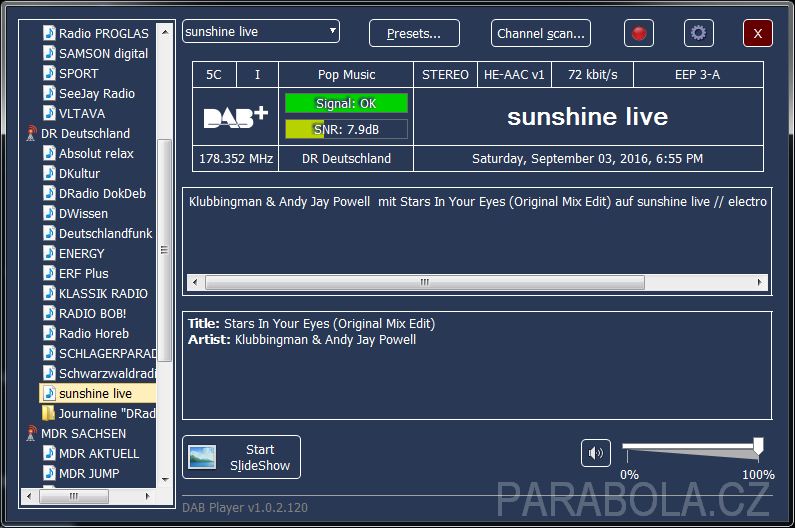Image resolution: width=796 pixels, height=528 pixels.
Task: Start the SlideShow
Action: [242, 457]
